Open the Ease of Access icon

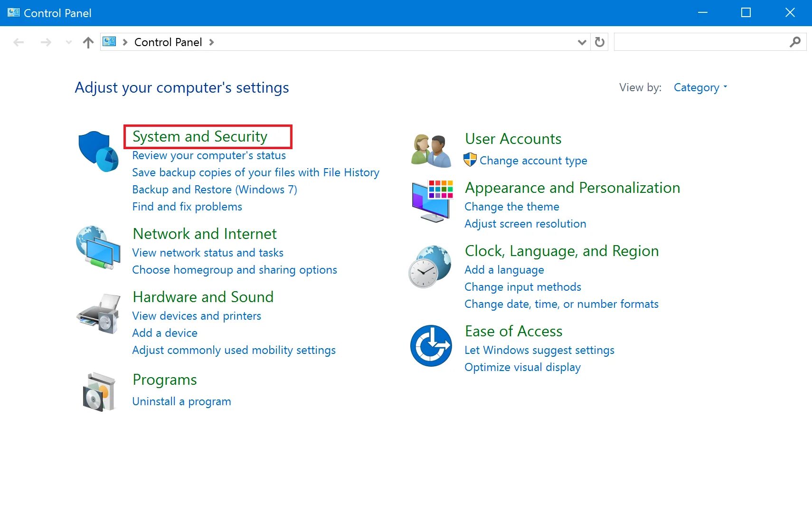[431, 346]
